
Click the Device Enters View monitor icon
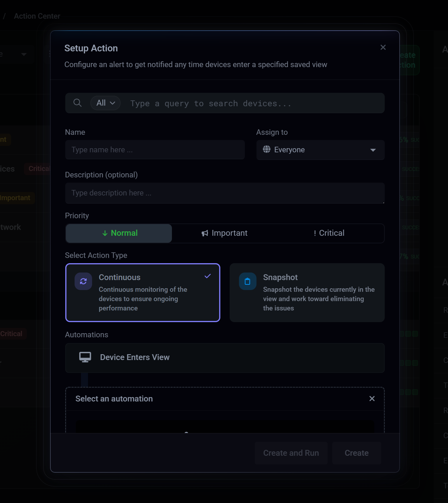[85, 357]
